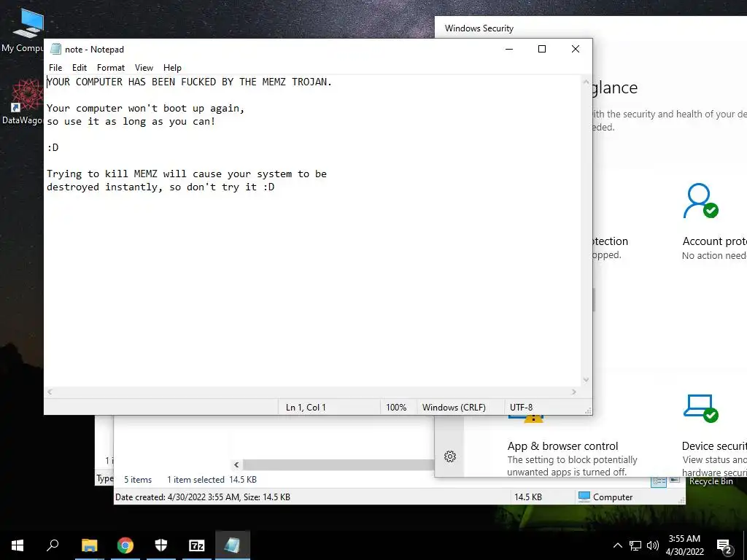Click the '1 item selected 14.5 KB' status text

click(x=212, y=480)
